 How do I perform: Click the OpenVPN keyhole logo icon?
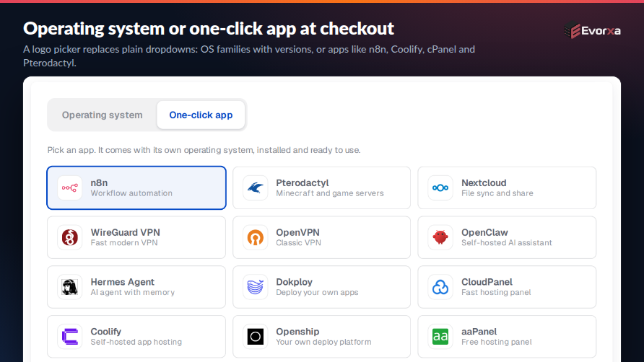pos(255,237)
